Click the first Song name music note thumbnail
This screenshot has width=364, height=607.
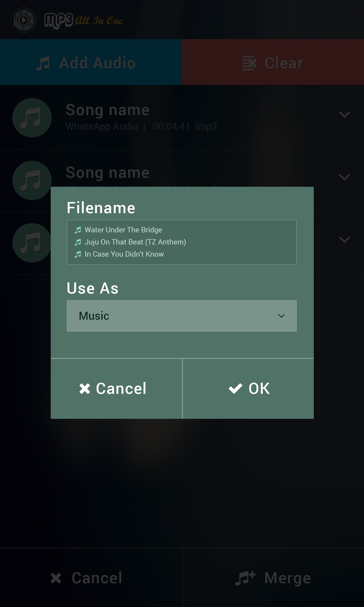(32, 118)
